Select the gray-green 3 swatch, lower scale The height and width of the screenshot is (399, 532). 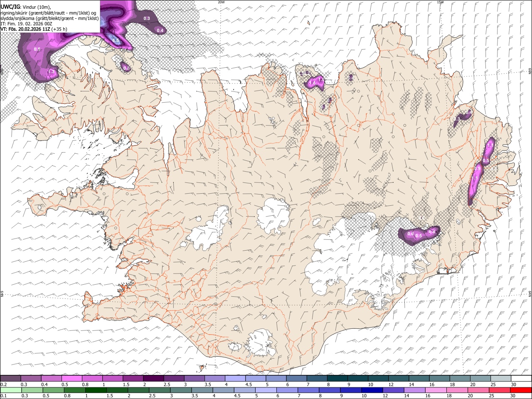(x=181, y=390)
